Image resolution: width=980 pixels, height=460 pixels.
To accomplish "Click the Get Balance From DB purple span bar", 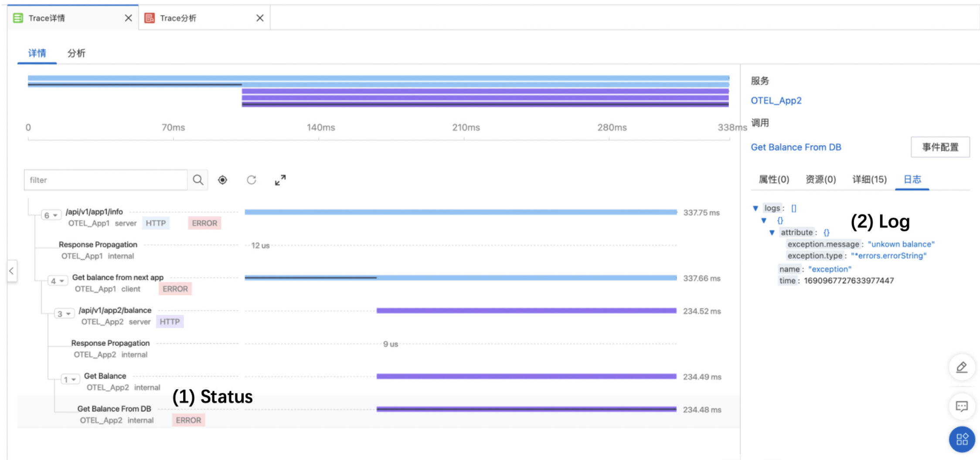I will [526, 409].
